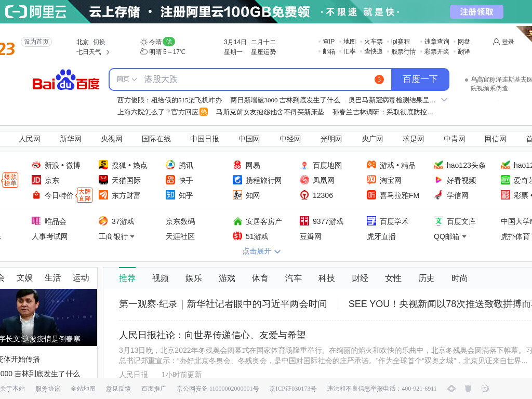Open the news video thumbnail of the speaker
Viewport: 532px width, 399px height.
coord(48,317)
